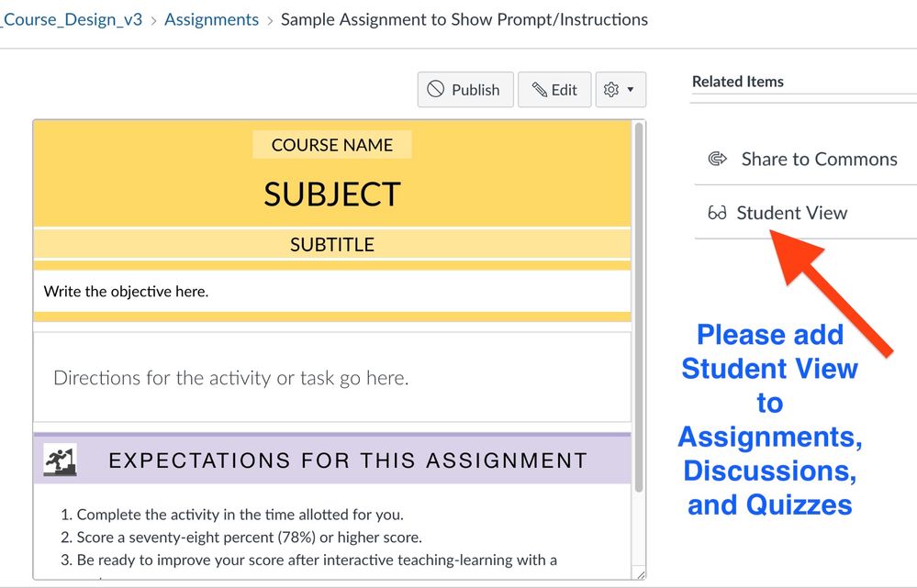This screenshot has width=917, height=588.
Task: Select the Sample Assignment breadcrumb title
Action: point(464,19)
